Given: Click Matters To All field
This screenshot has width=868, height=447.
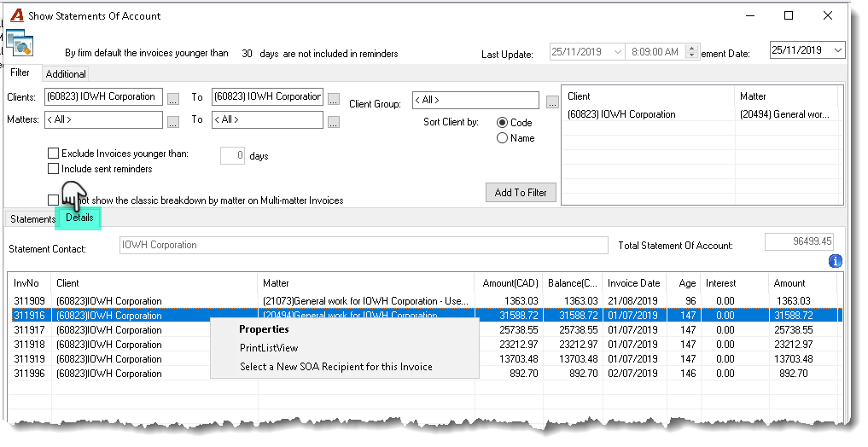Looking at the screenshot, I should point(267,119).
